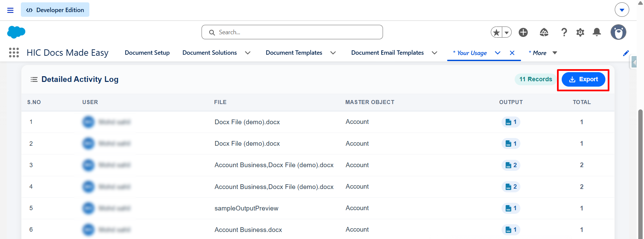Close the Your Usage tab
Image resolution: width=644 pixels, height=239 pixels.
click(x=512, y=53)
